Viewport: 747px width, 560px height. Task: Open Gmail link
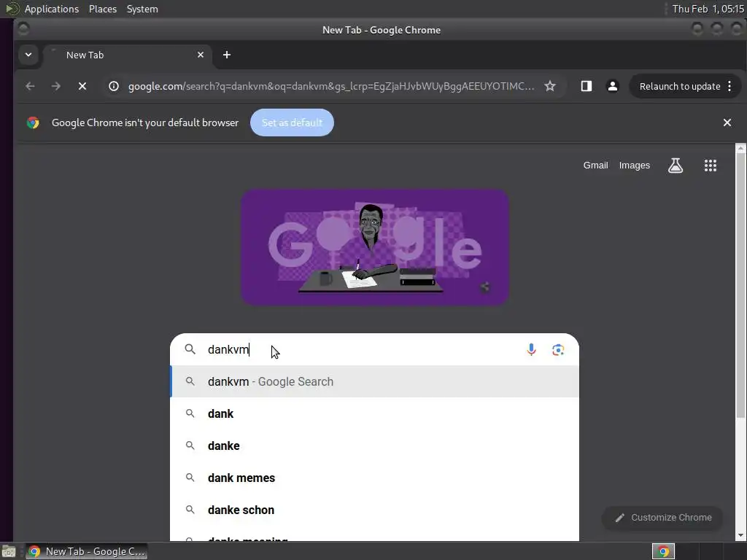pos(595,166)
